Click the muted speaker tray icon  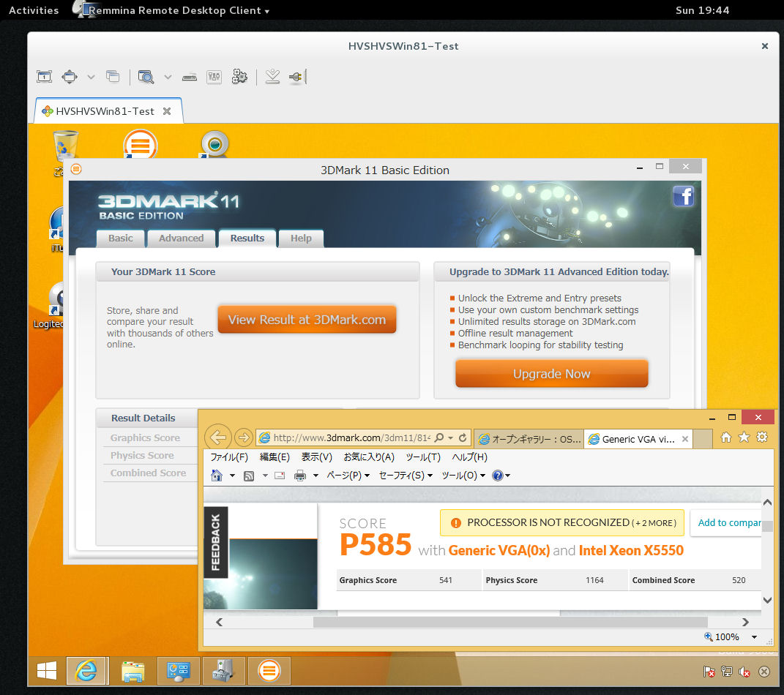coord(744,672)
